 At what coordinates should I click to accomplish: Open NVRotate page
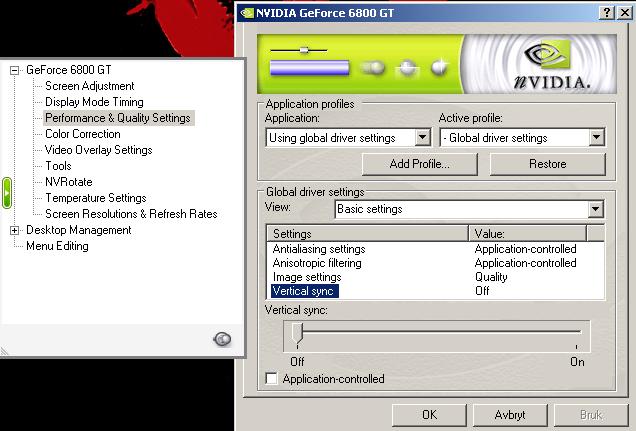point(69,182)
